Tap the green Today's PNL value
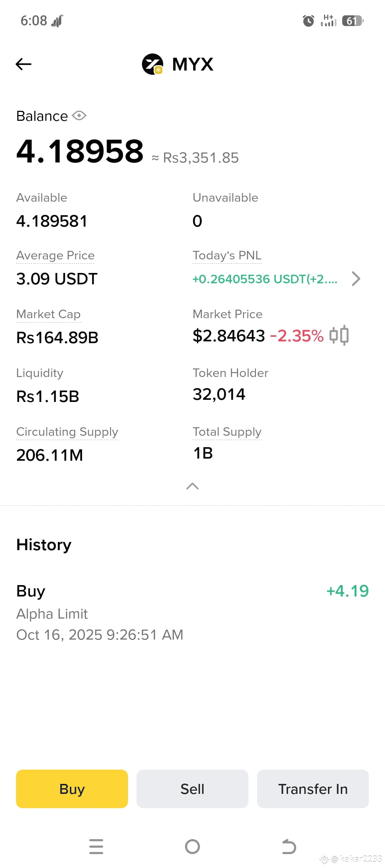 pyautogui.click(x=265, y=279)
